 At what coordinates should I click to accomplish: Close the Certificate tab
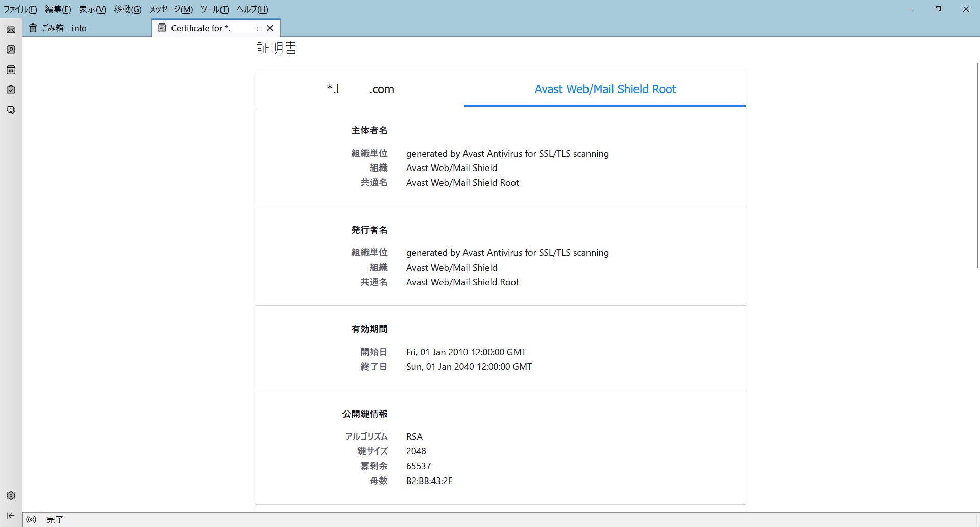[270, 28]
